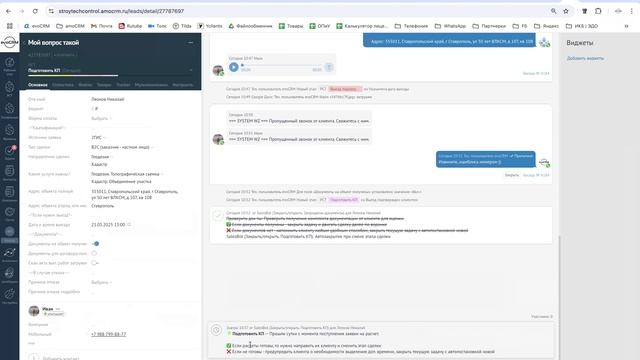
Task: Click the lead stage progress bar
Action: 110,75
